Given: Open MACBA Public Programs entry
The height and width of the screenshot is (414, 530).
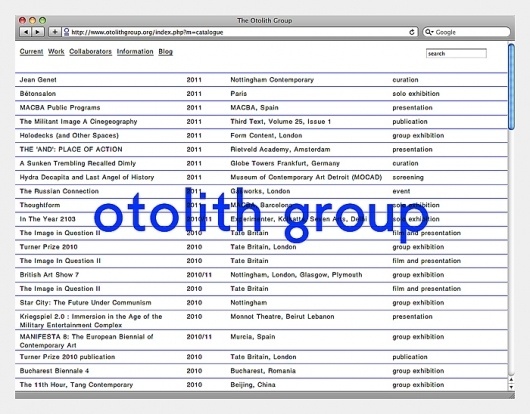Looking at the screenshot, I should click(60, 107).
